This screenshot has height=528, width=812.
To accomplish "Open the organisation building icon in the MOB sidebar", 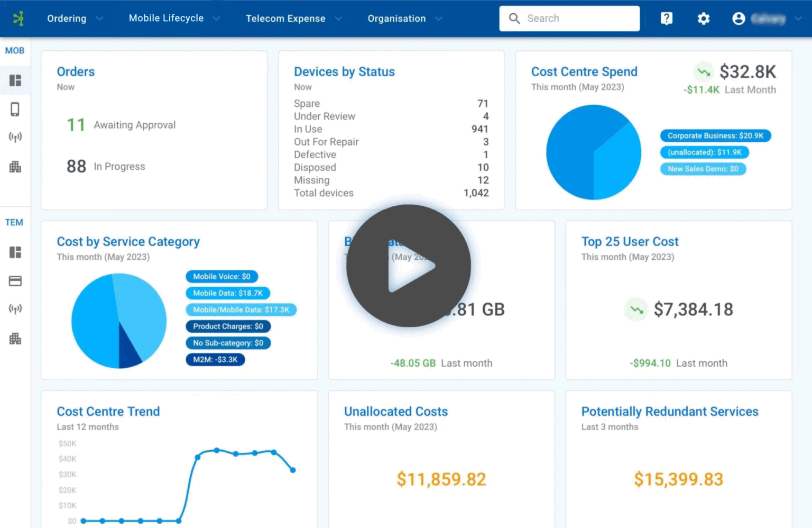I will [x=15, y=167].
